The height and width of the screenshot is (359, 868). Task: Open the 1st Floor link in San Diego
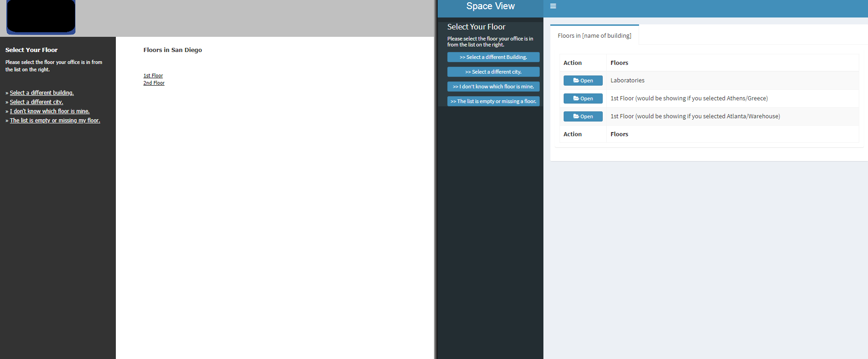pos(153,75)
